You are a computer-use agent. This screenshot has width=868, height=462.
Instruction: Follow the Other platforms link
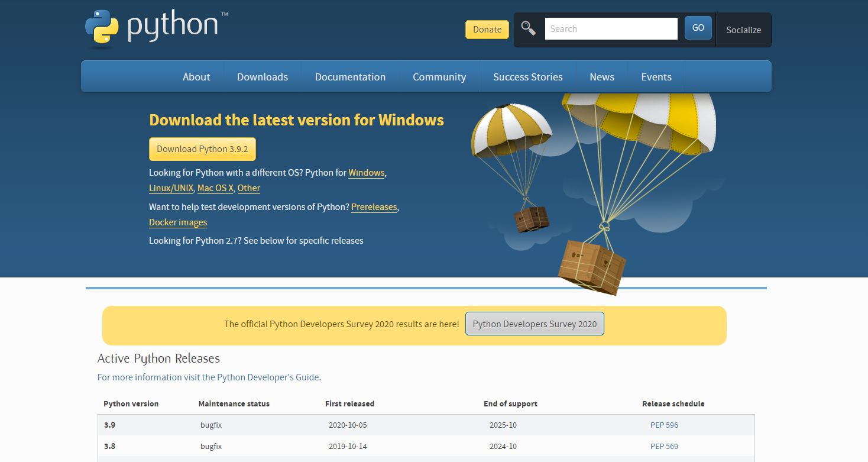pyautogui.click(x=249, y=188)
